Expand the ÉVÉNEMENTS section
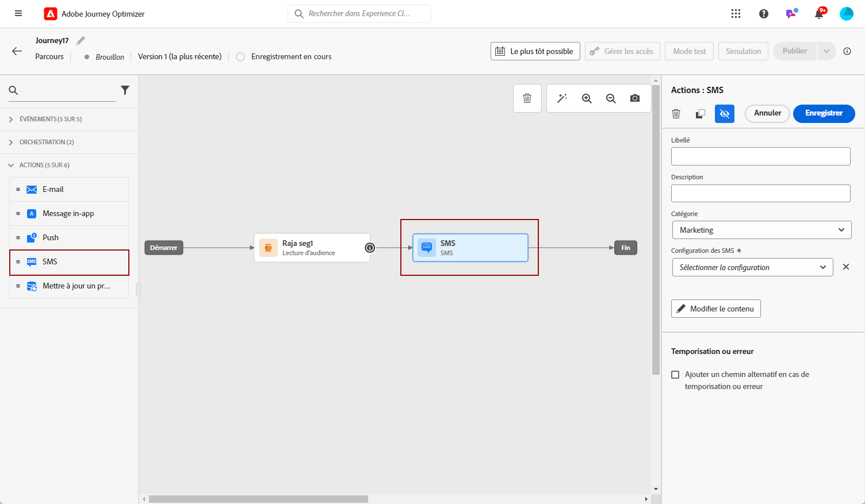Viewport: 865px width, 504px height. [69, 119]
